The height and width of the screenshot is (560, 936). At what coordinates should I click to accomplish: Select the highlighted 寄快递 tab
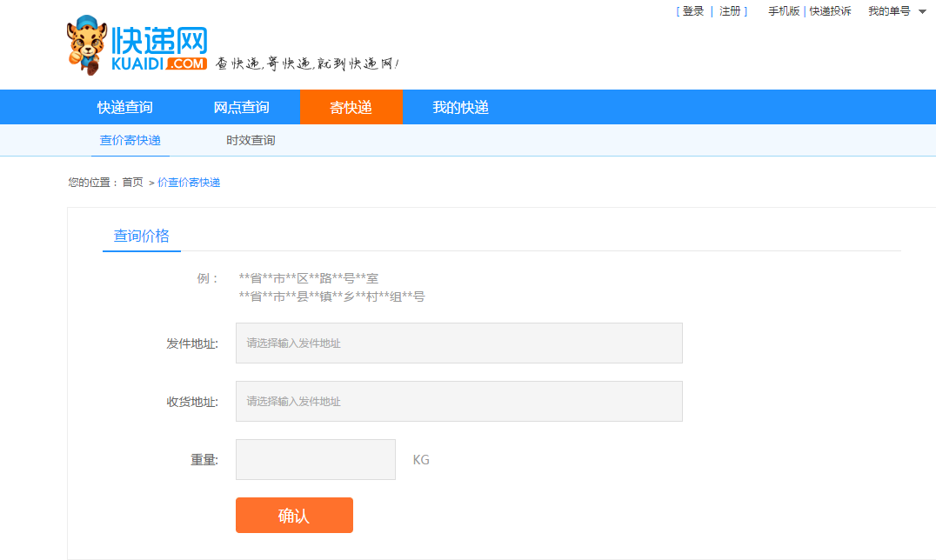(351, 107)
